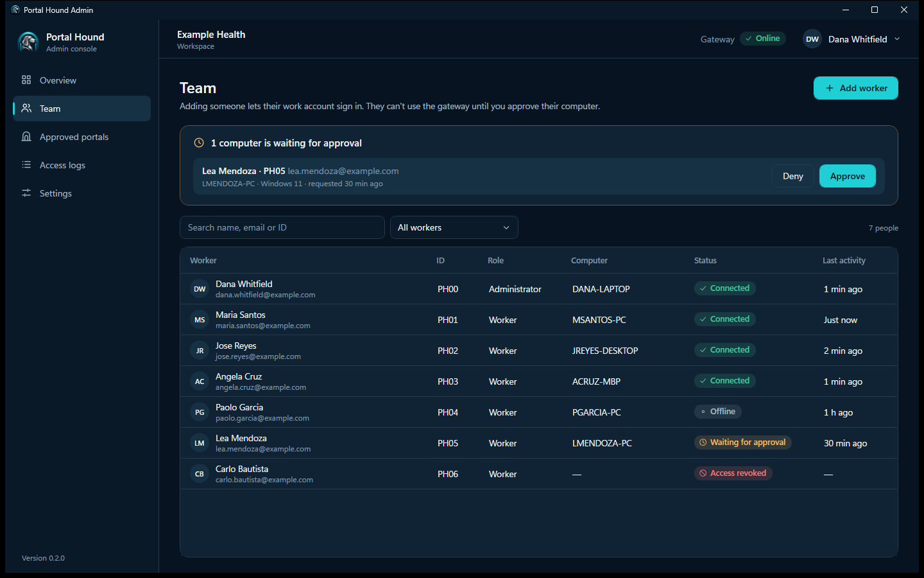Focus the Search name, email or ID field
Screen dimensions: 924x578
click(x=282, y=227)
